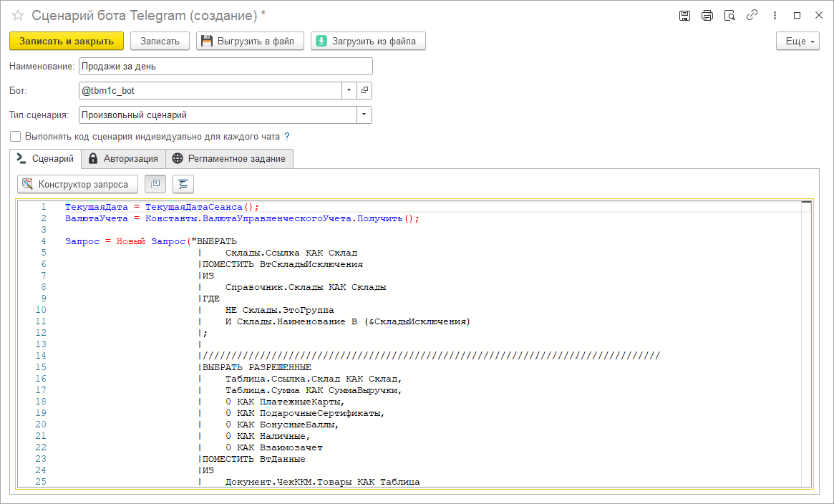Switch to the Авторизация tab
This screenshot has width=834, height=504.
123,158
